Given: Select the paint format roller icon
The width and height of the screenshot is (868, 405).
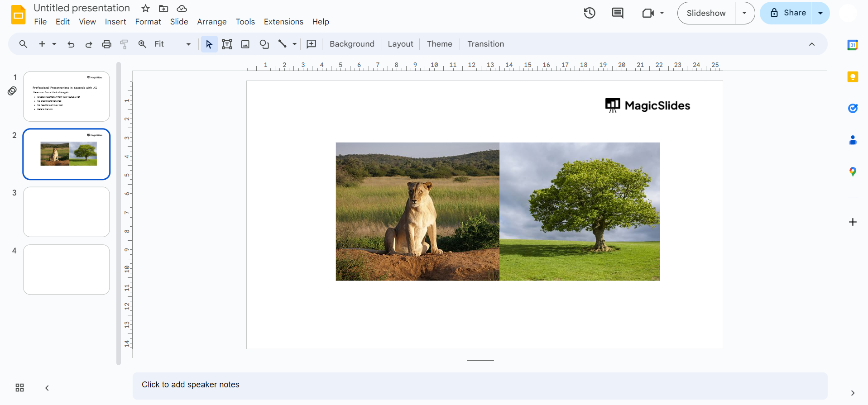Looking at the screenshot, I should pos(124,44).
